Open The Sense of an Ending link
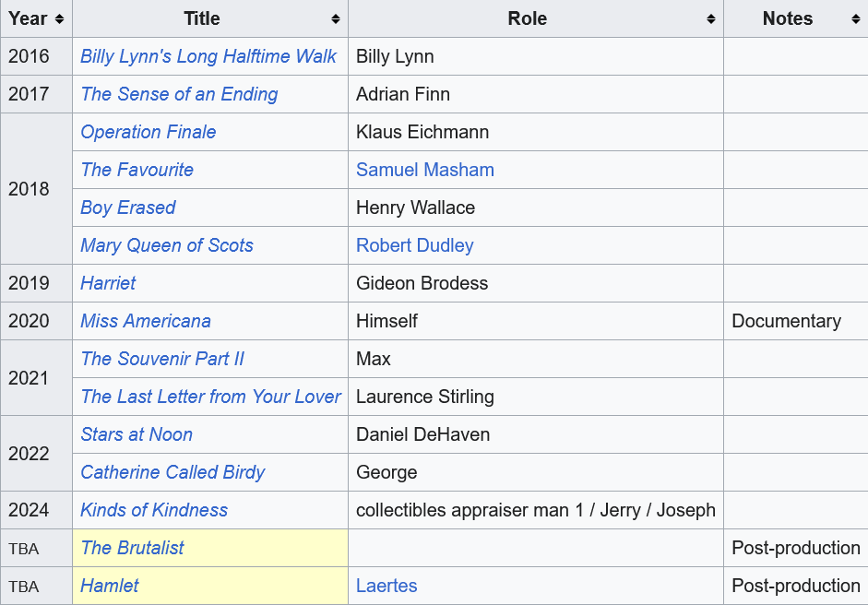Screen dimensions: 868x605 coord(179,94)
